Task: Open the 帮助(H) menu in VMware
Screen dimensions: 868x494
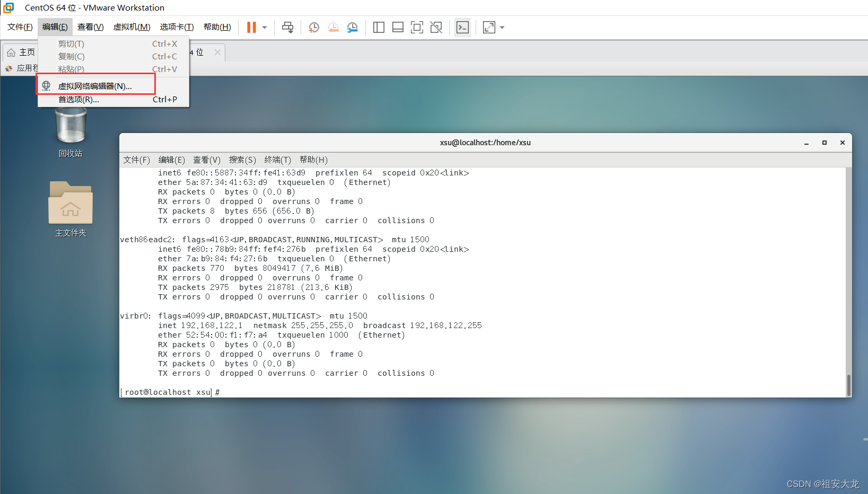Action: [x=217, y=27]
